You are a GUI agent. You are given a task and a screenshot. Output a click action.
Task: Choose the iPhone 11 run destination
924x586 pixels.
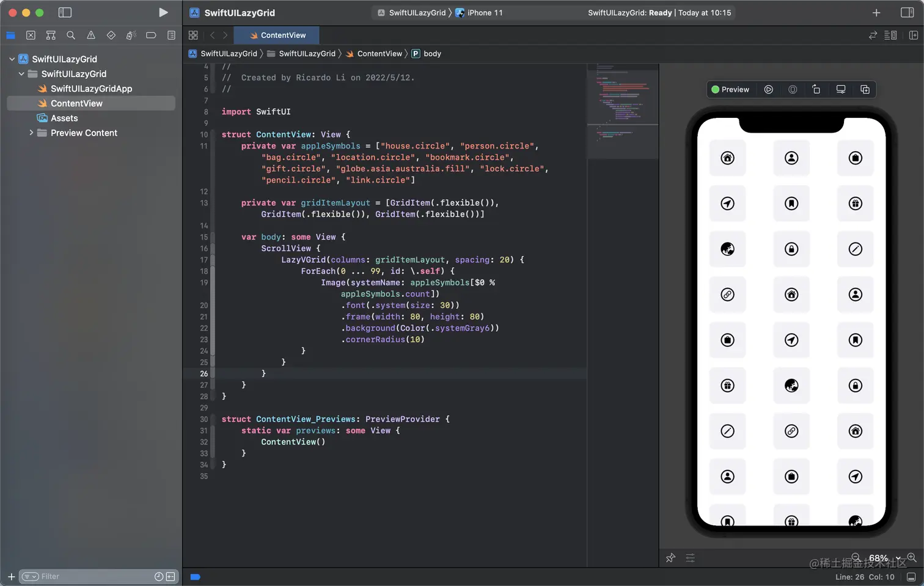[479, 13]
